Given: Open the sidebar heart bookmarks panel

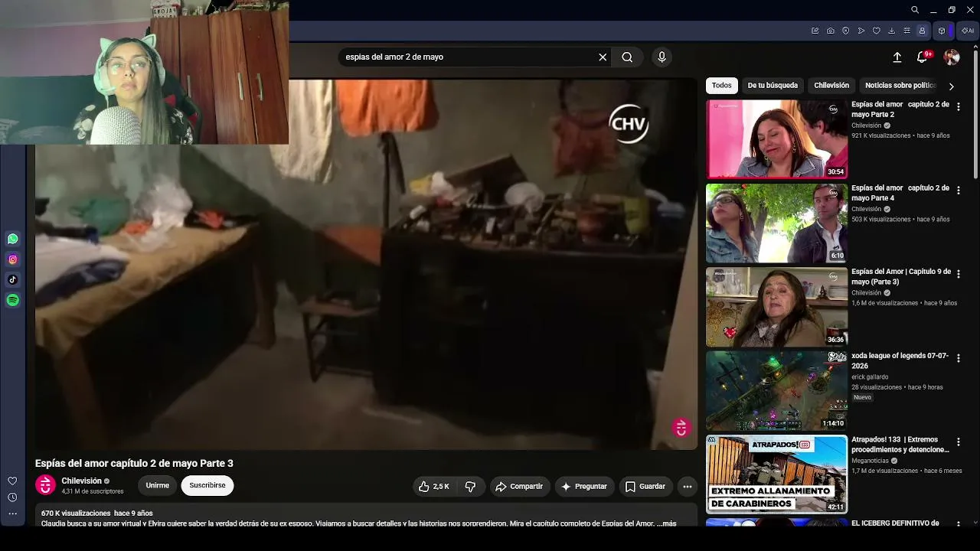Looking at the screenshot, I should [x=12, y=481].
